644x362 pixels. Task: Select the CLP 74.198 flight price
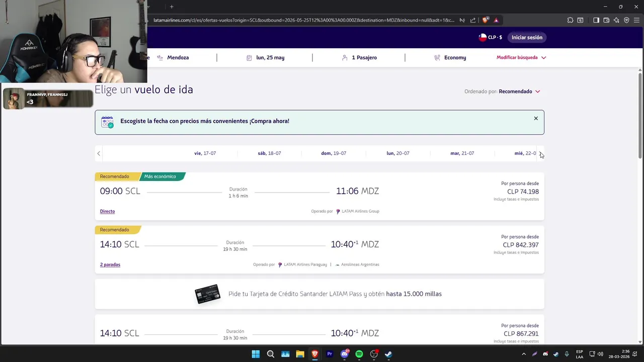[x=523, y=192]
